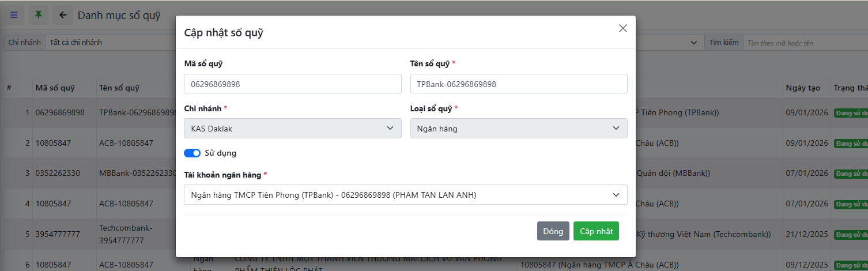
Task: Open the Tài khoản ngân hàng dropdown
Action: coord(405,195)
